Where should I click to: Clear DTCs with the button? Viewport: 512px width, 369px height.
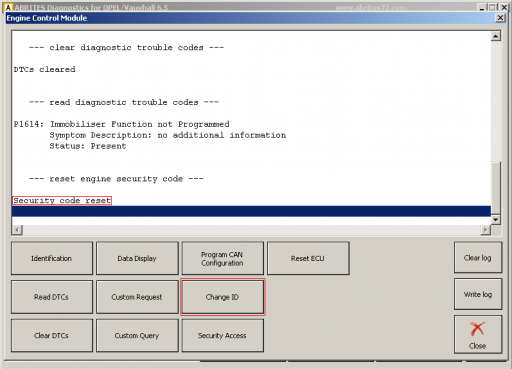click(52, 336)
